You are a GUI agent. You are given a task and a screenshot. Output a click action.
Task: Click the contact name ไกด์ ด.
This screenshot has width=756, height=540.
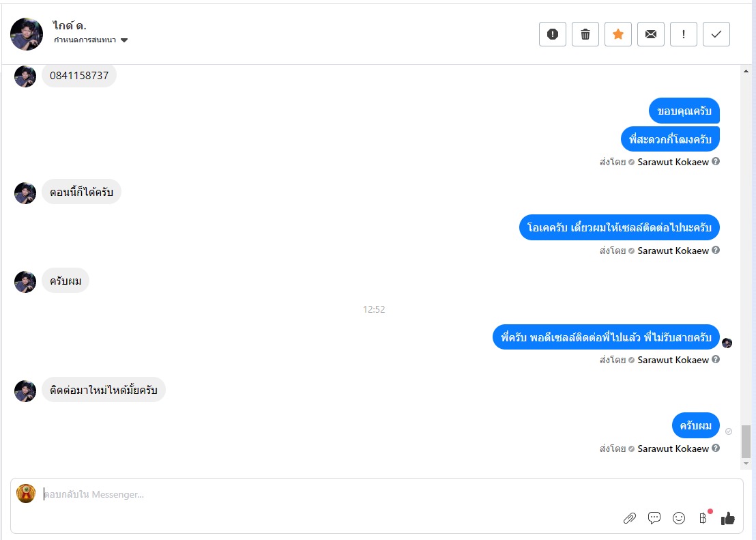70,26
